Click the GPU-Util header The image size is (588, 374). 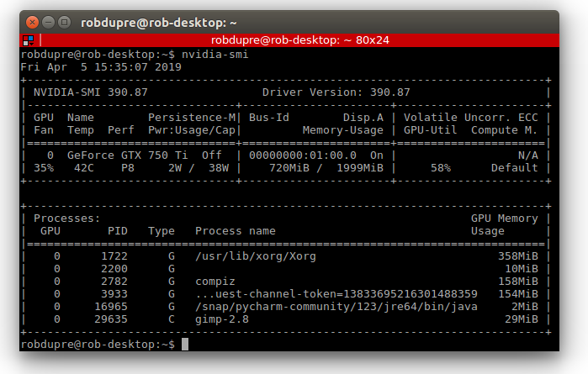[430, 130]
